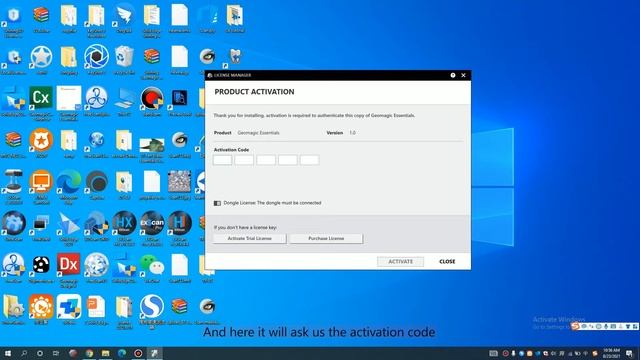Click the taskbar clock and date

(x=611, y=353)
